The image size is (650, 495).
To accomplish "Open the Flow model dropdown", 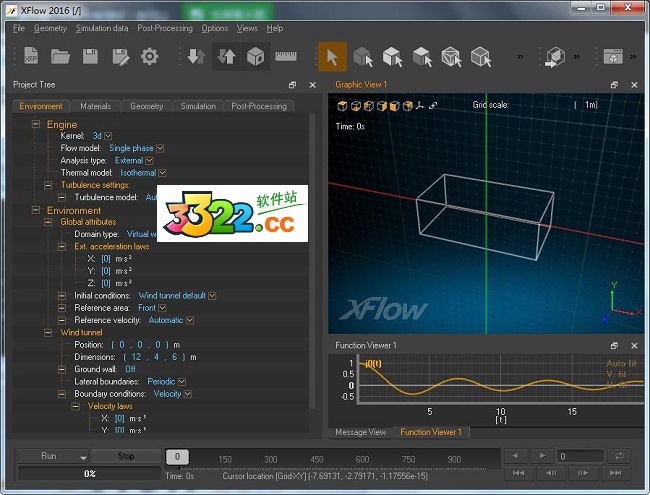I will 160,148.
